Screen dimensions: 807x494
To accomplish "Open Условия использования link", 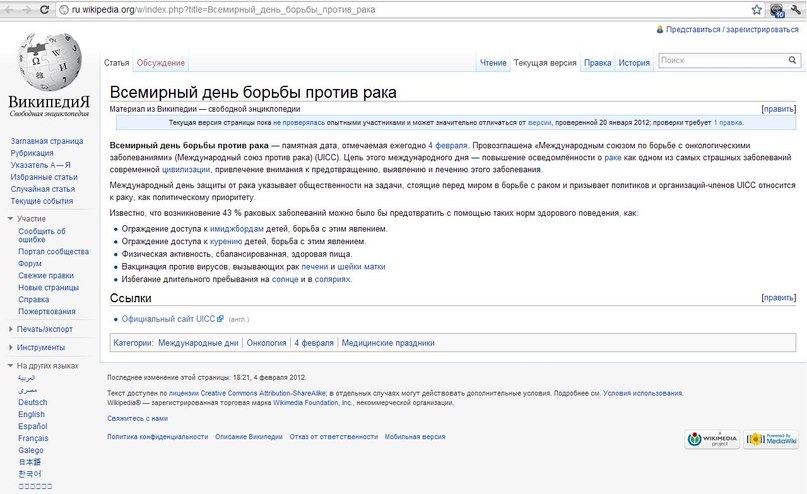I will point(642,393).
